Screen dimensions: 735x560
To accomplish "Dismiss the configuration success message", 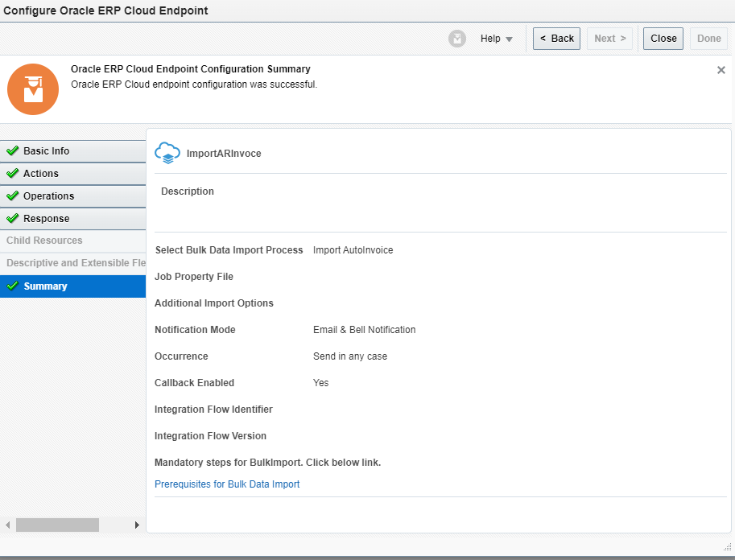I will pos(721,70).
